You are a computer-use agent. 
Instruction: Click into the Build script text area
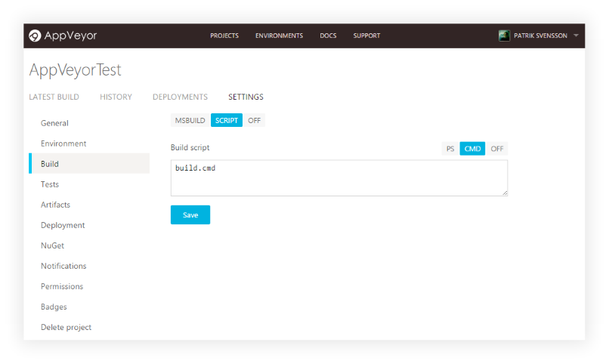(339, 177)
